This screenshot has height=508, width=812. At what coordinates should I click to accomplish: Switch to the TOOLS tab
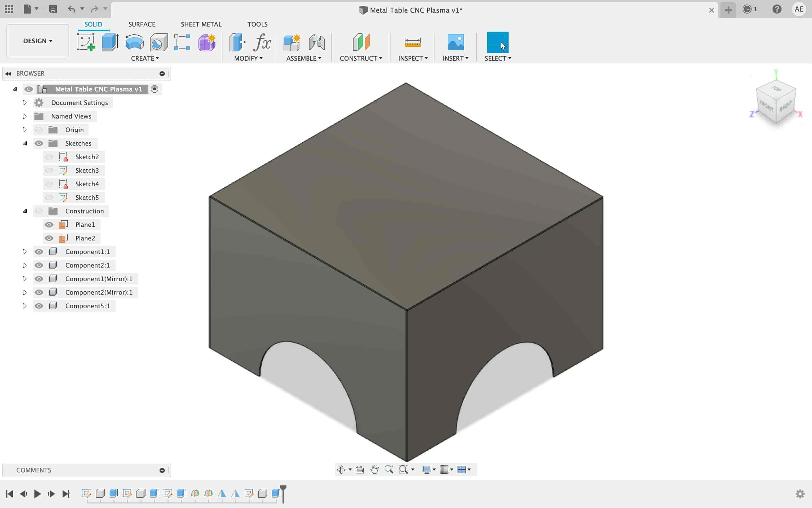257,24
